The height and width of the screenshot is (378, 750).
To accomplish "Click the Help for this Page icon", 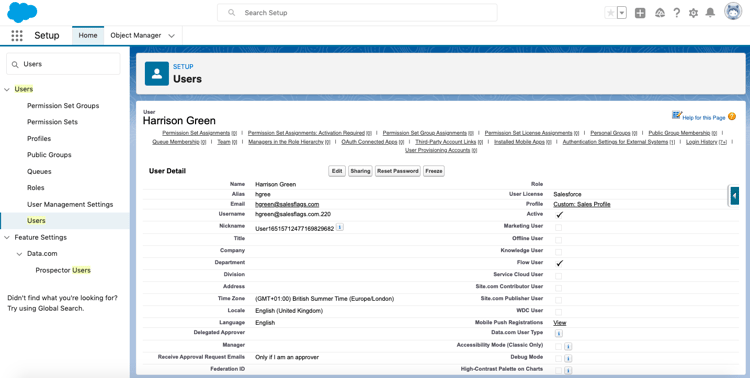I will (x=676, y=115).
